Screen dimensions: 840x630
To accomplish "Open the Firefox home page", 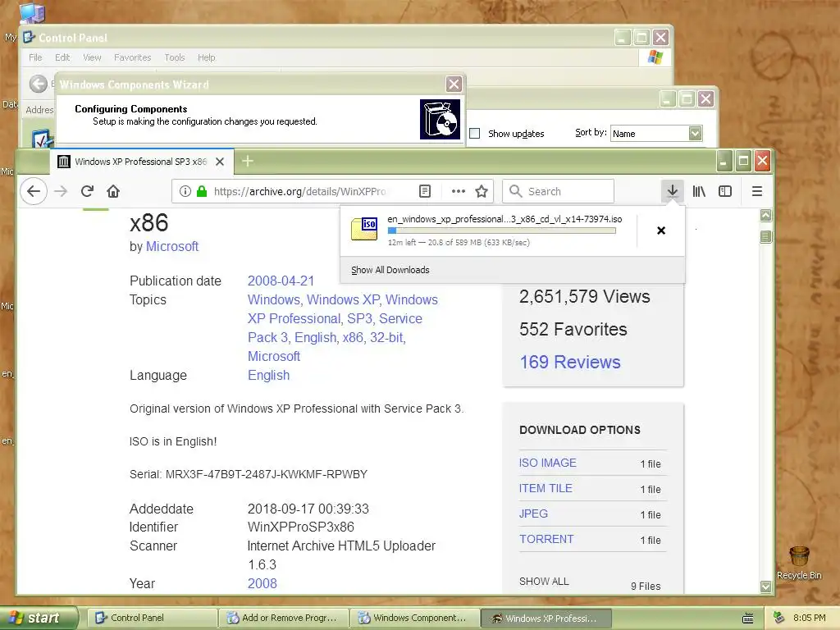I will click(113, 191).
